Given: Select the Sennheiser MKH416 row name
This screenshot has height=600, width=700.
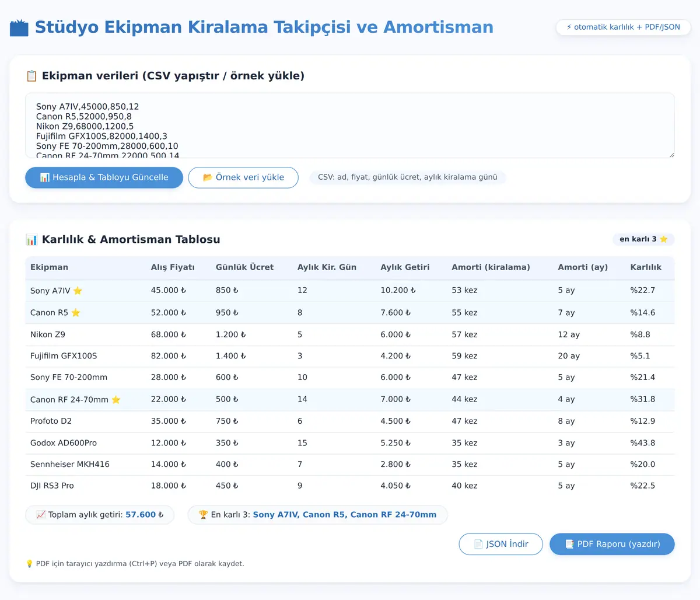Looking at the screenshot, I should point(70,465).
